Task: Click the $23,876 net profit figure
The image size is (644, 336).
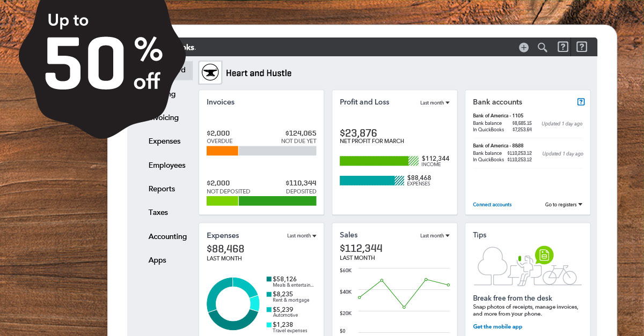Action: tap(358, 133)
